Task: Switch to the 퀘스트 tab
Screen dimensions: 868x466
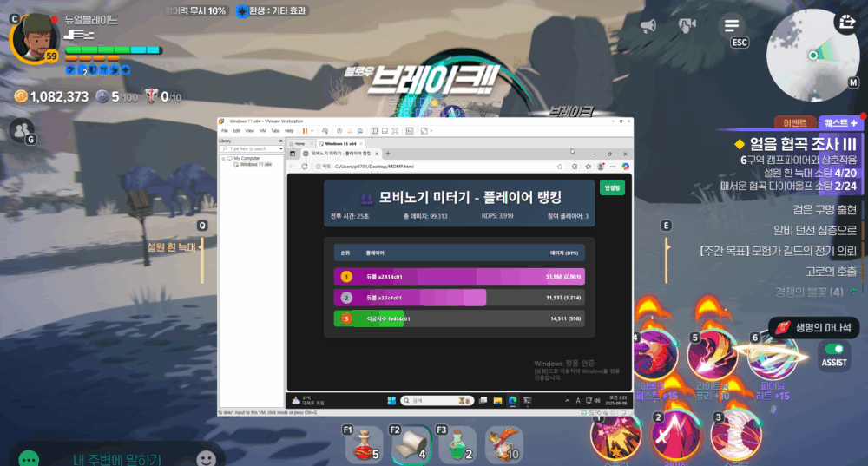Action: 840,123
